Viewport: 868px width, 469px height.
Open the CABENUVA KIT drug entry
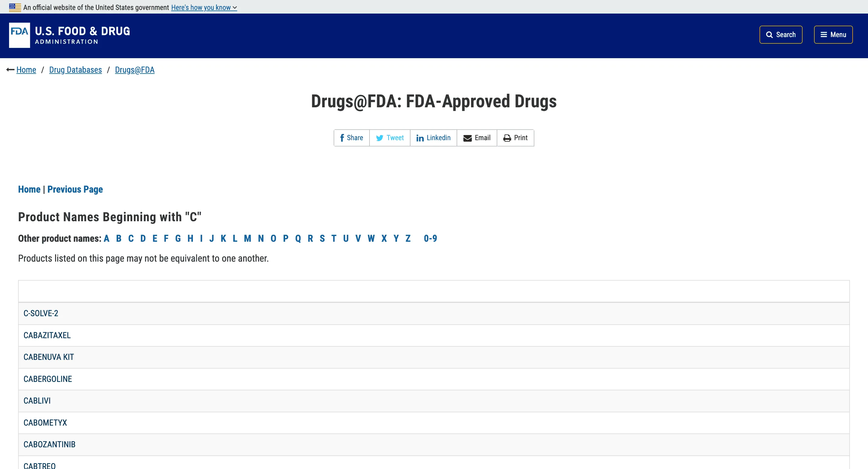[49, 357]
